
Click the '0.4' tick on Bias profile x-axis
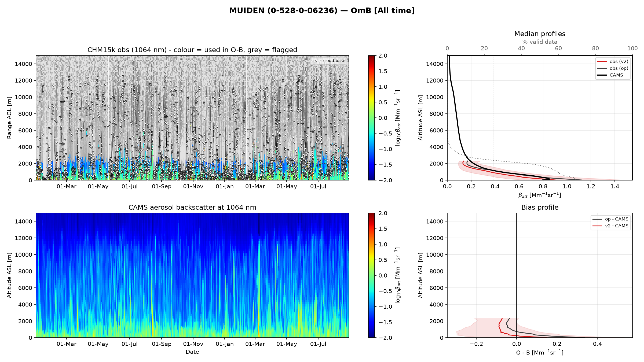pos(597,344)
